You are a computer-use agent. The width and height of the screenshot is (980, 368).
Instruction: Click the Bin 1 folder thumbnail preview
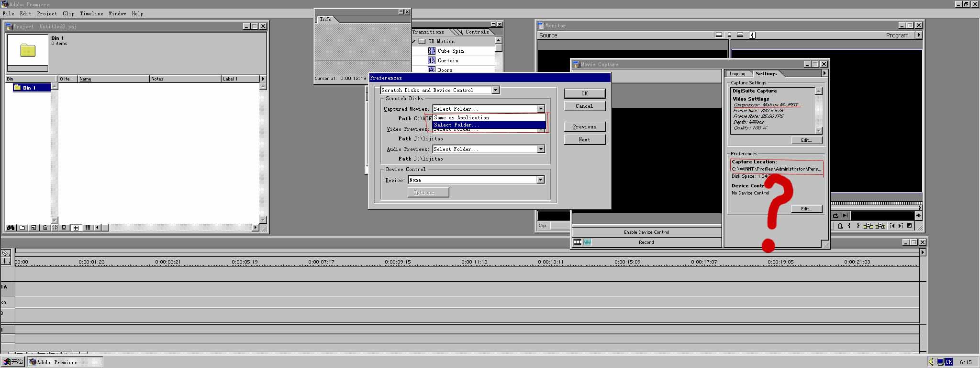(27, 50)
